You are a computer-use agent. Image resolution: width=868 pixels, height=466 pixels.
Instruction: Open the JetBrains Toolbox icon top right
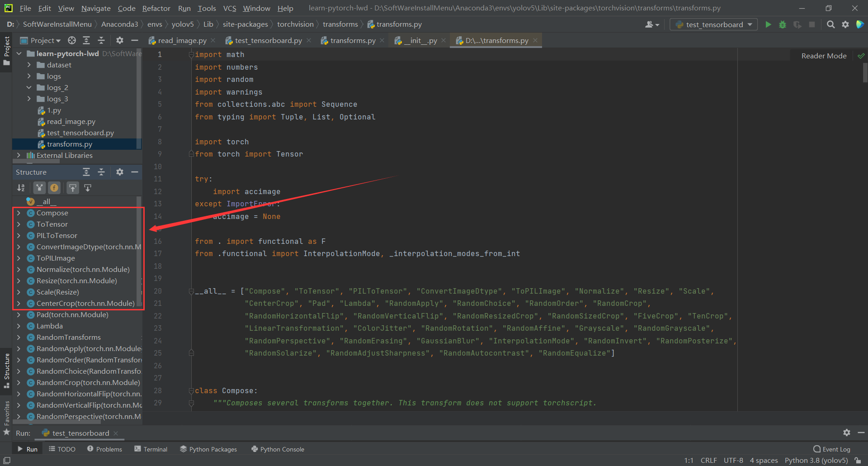860,24
